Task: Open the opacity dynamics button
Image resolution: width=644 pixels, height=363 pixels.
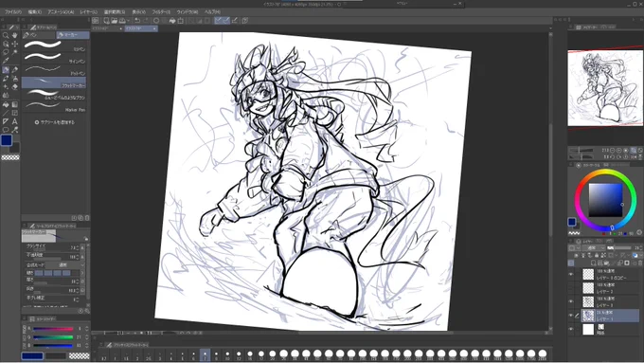Action: click(82, 257)
